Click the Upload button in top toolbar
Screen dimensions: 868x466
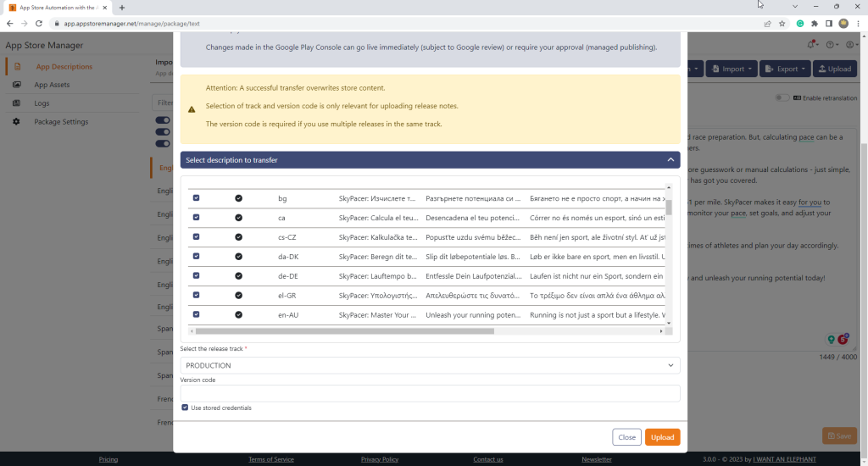tap(835, 69)
